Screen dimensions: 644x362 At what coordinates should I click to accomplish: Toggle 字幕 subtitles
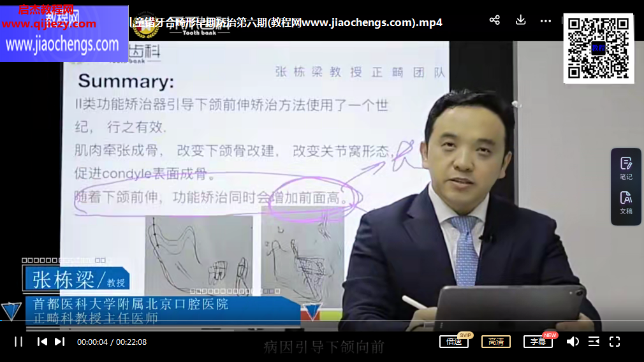(538, 342)
